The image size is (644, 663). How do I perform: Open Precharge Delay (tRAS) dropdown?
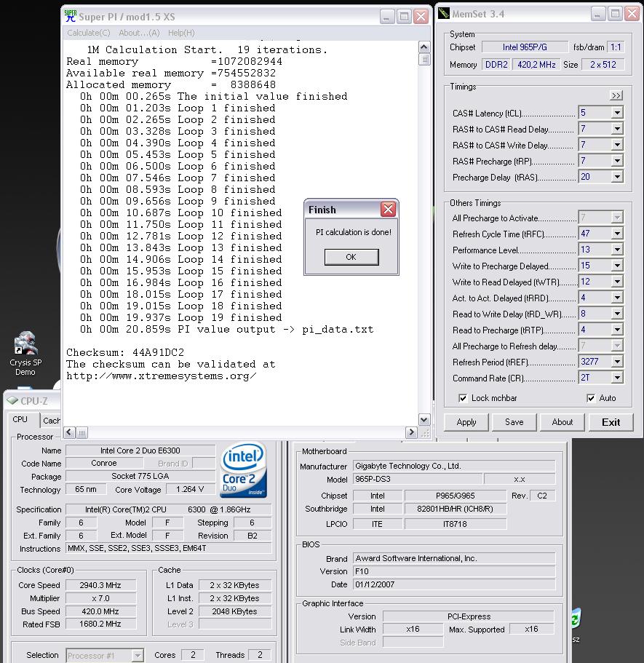(x=617, y=177)
